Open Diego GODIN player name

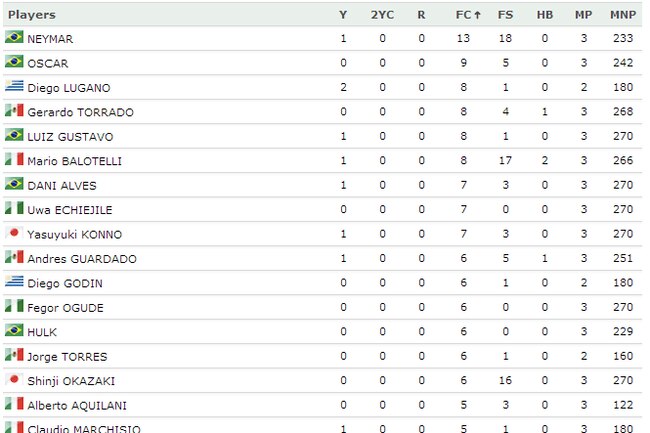(65, 283)
